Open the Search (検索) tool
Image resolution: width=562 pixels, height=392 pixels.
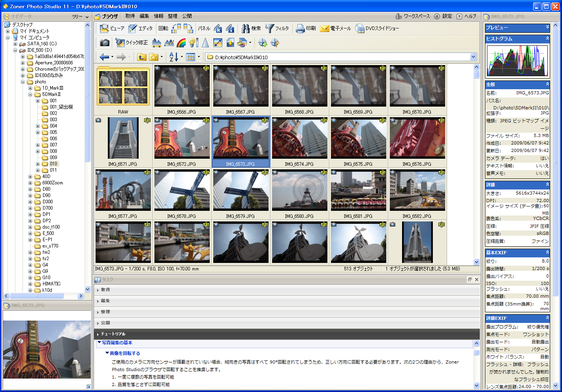tap(252, 28)
